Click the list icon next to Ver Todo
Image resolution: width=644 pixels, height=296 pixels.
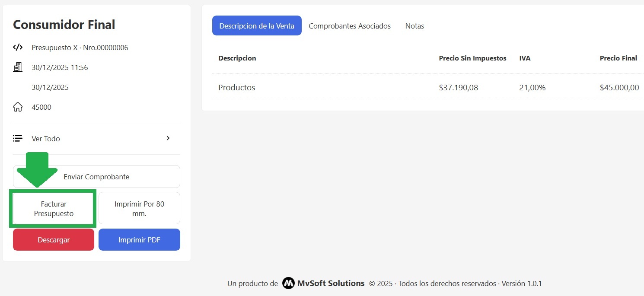click(18, 139)
